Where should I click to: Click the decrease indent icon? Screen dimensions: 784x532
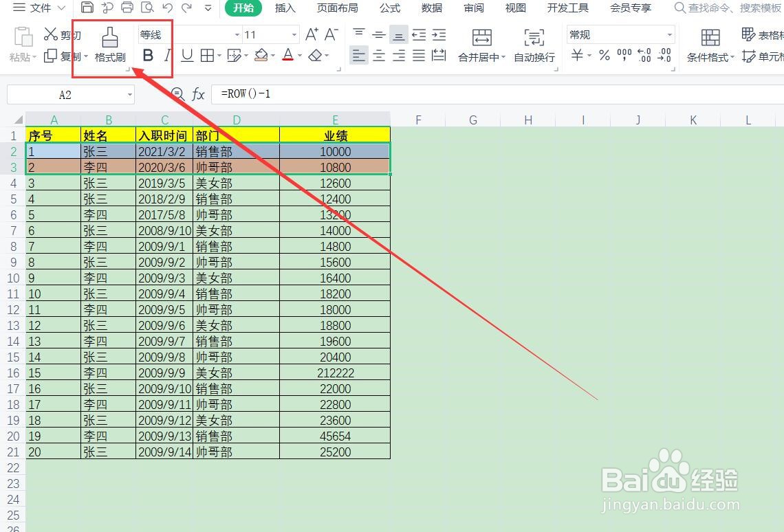[x=419, y=34]
